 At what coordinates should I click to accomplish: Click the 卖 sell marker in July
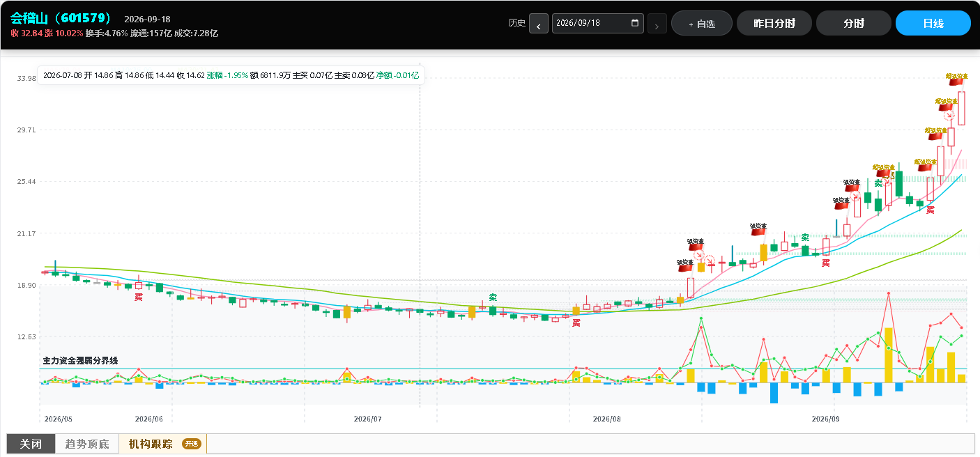(493, 297)
